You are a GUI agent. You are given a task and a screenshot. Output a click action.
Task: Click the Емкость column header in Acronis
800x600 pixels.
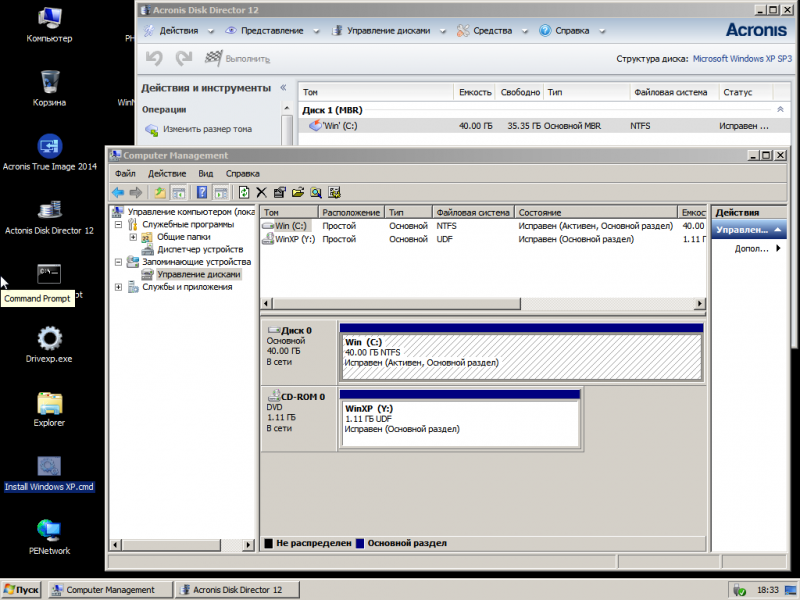[x=474, y=92]
